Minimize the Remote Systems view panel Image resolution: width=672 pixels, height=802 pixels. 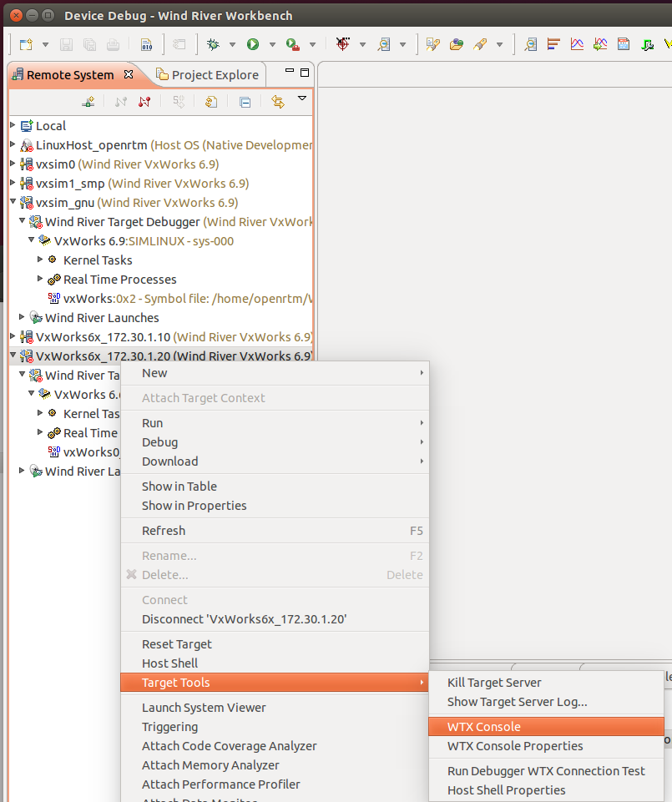coord(290,72)
